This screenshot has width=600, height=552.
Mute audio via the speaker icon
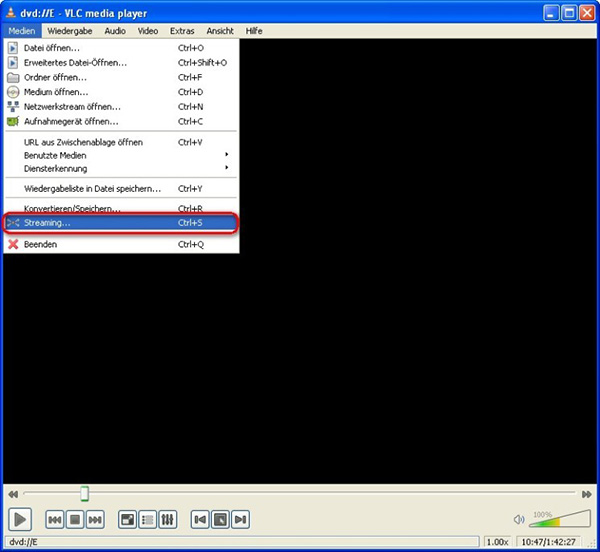(519, 519)
